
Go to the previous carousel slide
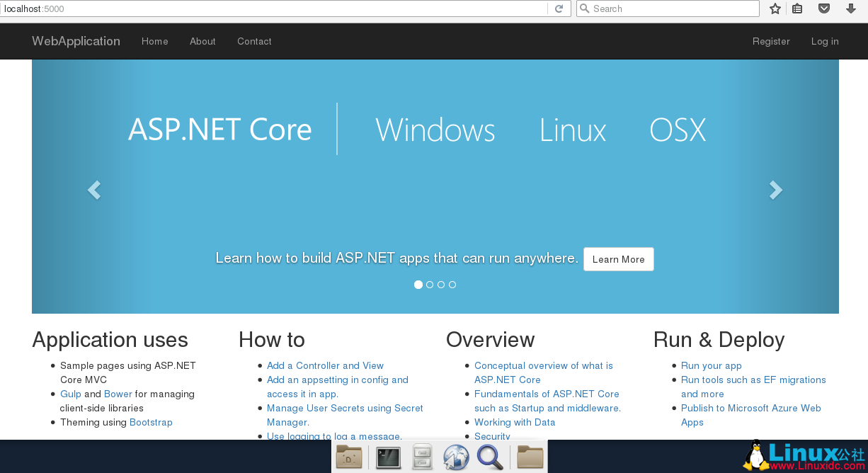(x=94, y=190)
